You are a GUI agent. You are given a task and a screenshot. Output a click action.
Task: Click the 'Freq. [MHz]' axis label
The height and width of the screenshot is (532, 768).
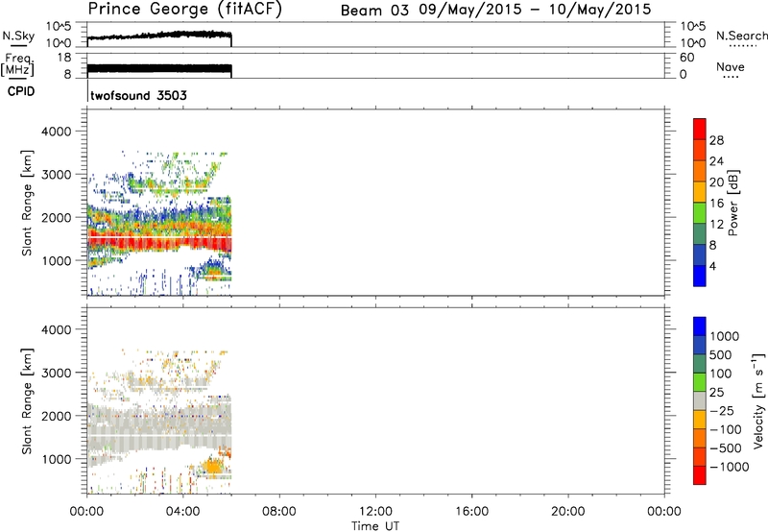(18, 64)
